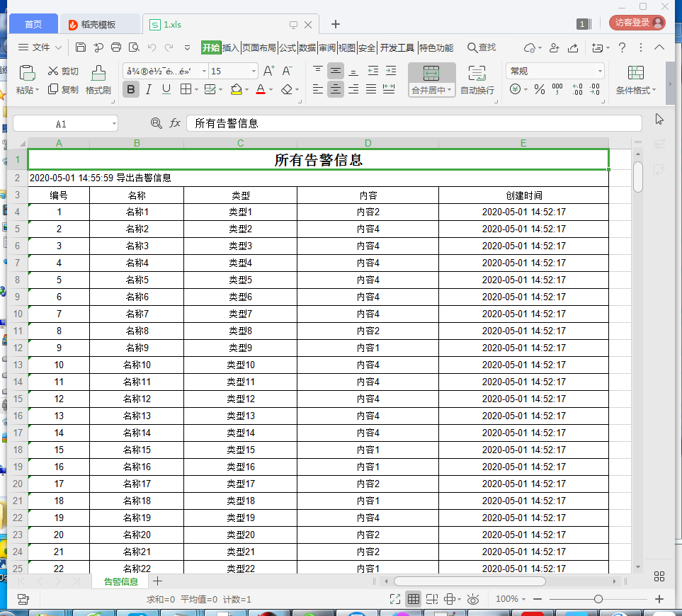682x616 pixels.
Task: Click the 查找 Find button
Action: point(482,47)
